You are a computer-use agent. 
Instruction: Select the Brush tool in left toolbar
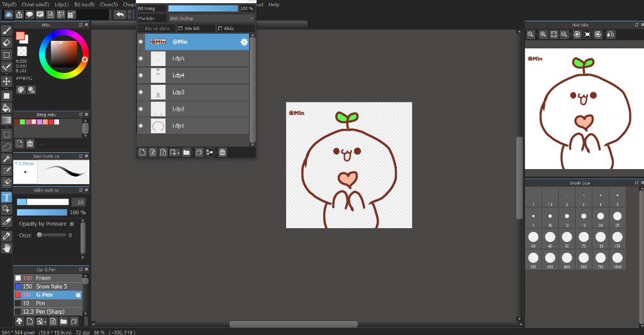6,30
